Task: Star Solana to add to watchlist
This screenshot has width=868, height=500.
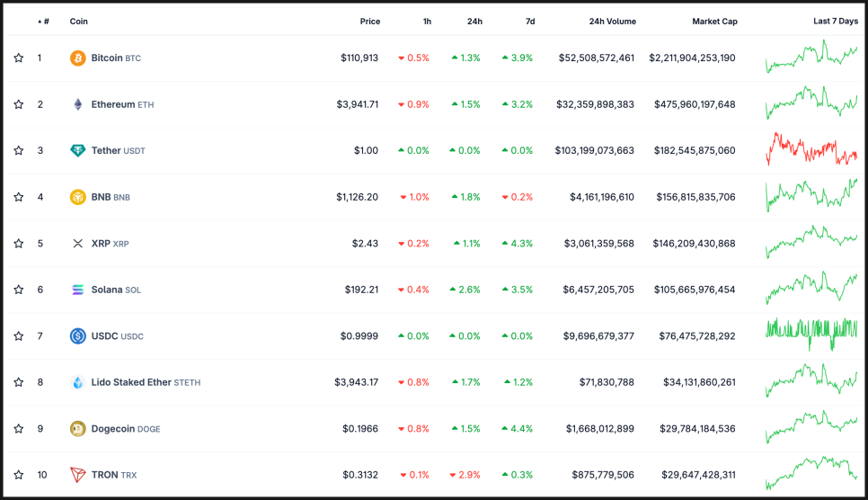Action: click(x=19, y=290)
